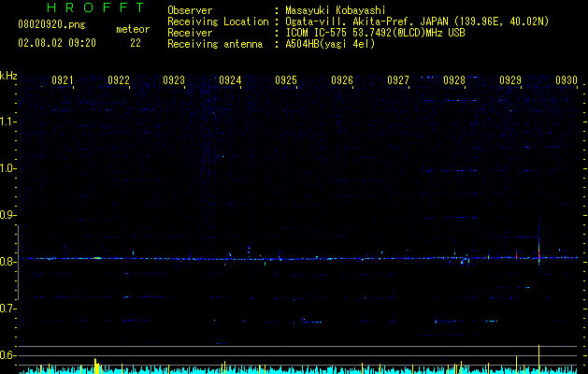Click antenna value A504HB(yagi 4el)
The image size is (588, 374).
click(330, 44)
